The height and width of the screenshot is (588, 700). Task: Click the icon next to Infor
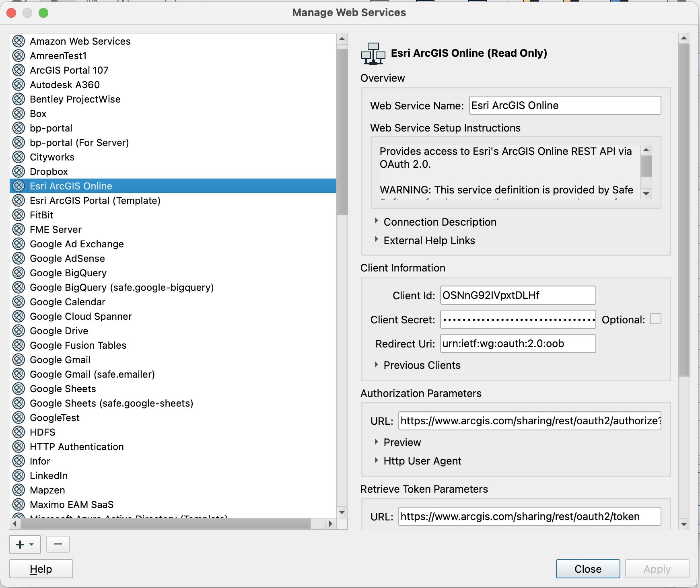19,461
